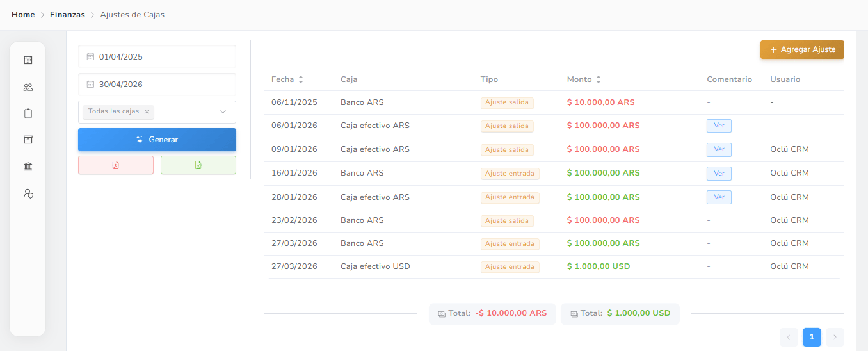View comment for 16/01/2026 row

(x=719, y=173)
